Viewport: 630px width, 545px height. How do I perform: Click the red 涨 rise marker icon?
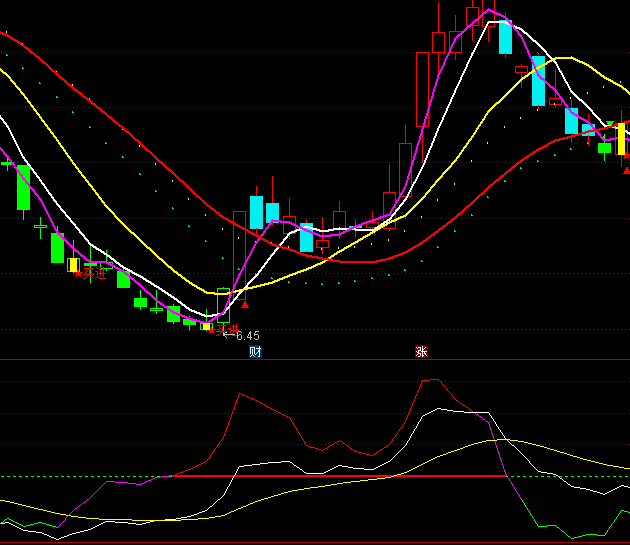(421, 351)
